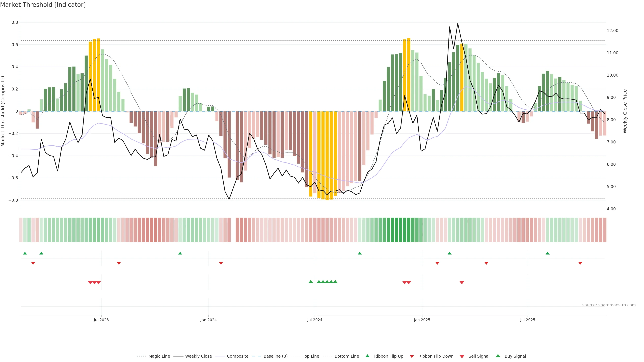Click the Weekly Close Price axis title
This screenshot has width=644, height=362.
[x=625, y=111]
